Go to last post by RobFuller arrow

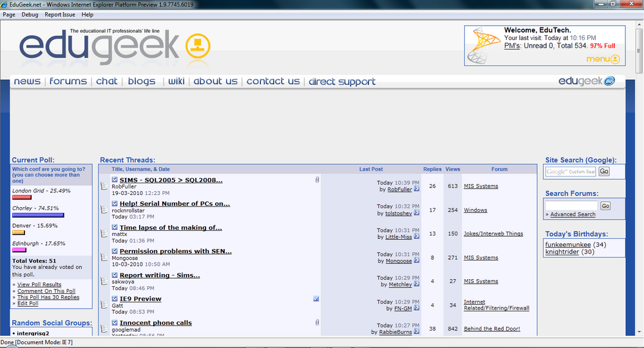pyautogui.click(x=417, y=188)
